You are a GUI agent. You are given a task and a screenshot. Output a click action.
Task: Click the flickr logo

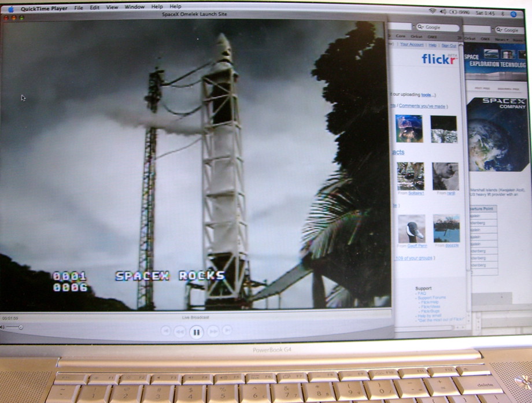pyautogui.click(x=439, y=58)
